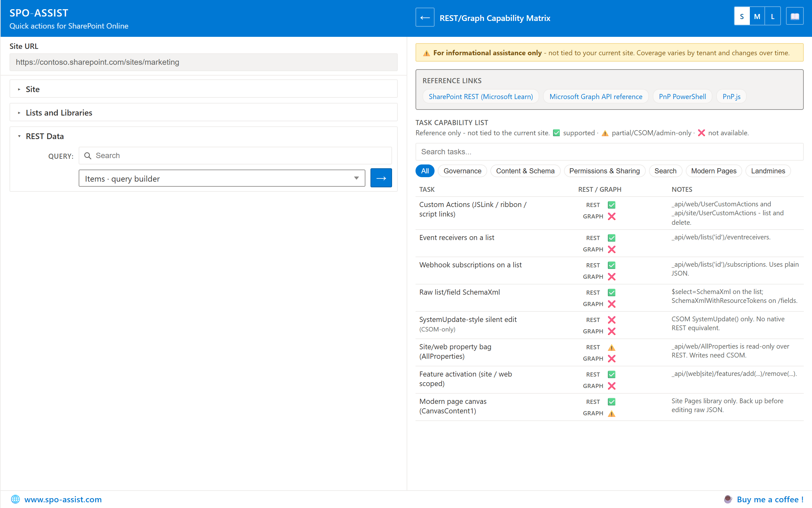Image resolution: width=812 pixels, height=508 pixels.
Task: Click the warning icon in the informational banner
Action: coord(426,53)
